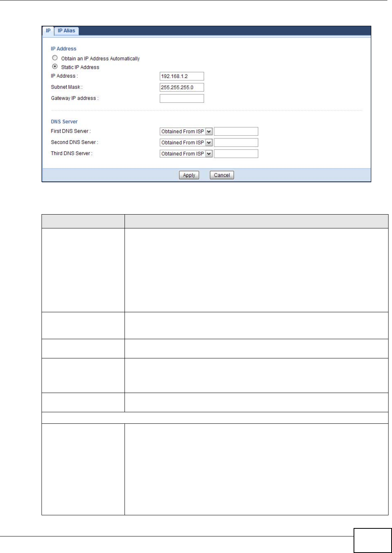Viewport: 392px width, 553px height.
Task: Expand the Third DNS Server dropdown
Action: pyautogui.click(x=186, y=154)
